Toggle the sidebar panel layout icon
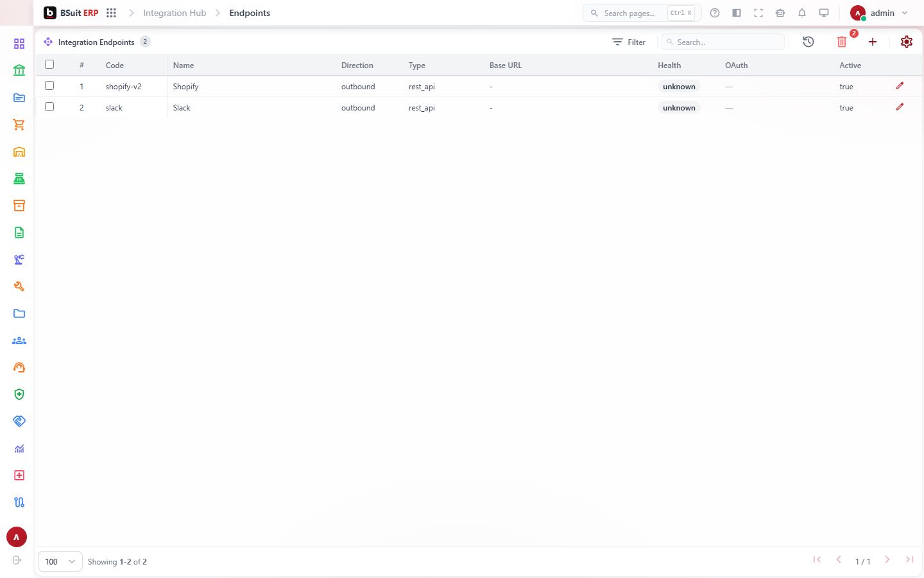This screenshot has width=924, height=578. (x=737, y=13)
